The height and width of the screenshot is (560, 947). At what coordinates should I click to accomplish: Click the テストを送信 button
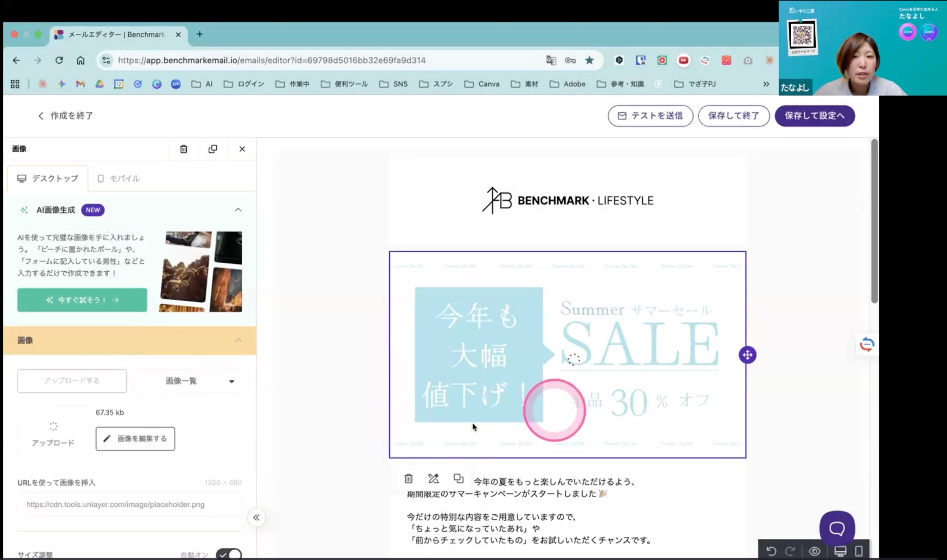click(x=650, y=116)
